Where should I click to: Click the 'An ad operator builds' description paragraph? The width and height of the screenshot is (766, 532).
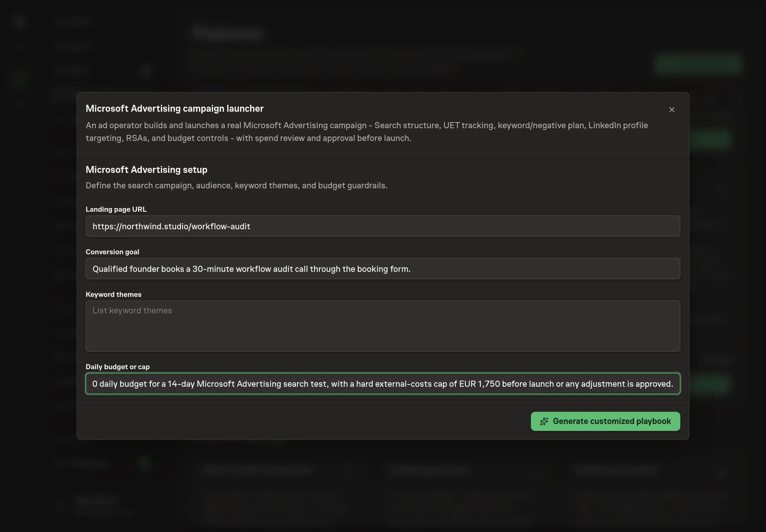click(x=367, y=132)
